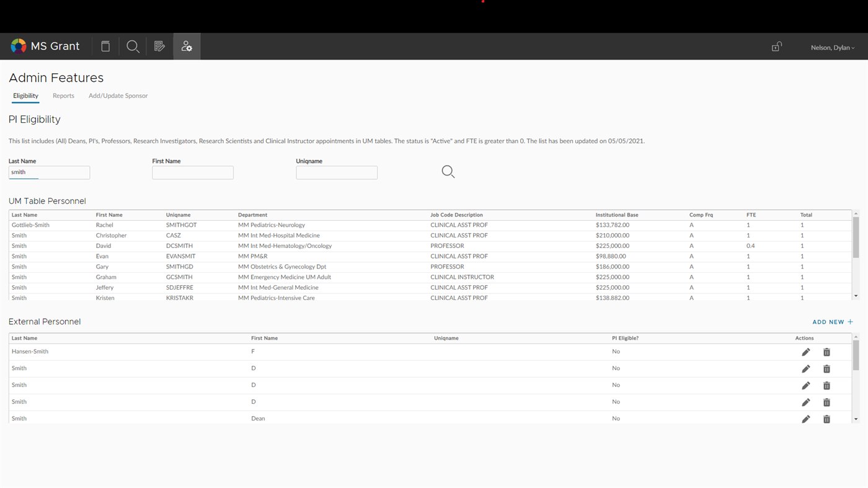Screen dimensions: 868x488
Task: Delete the Hansen-Smith external personnel row
Action: (x=826, y=352)
